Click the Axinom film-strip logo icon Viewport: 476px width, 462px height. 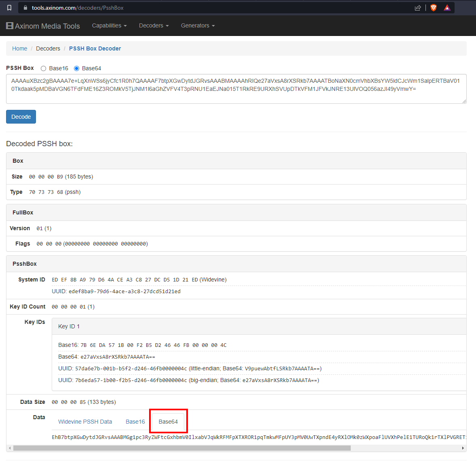pos(10,26)
